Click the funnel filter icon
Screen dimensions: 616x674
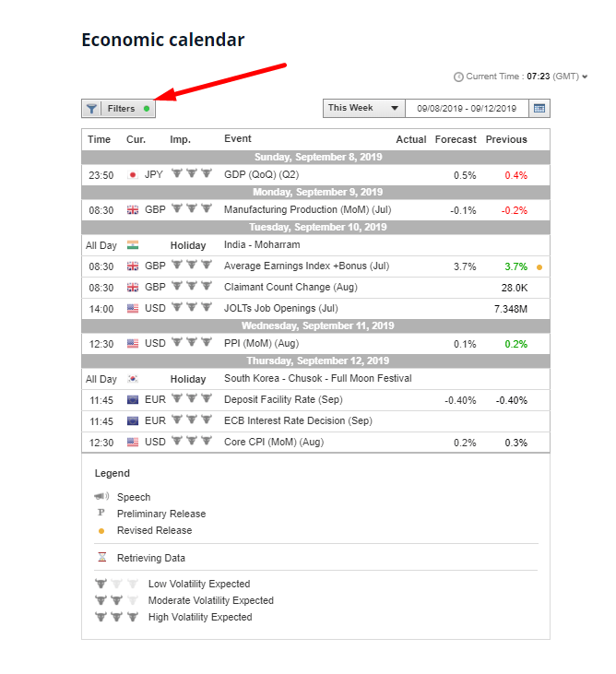pos(91,109)
